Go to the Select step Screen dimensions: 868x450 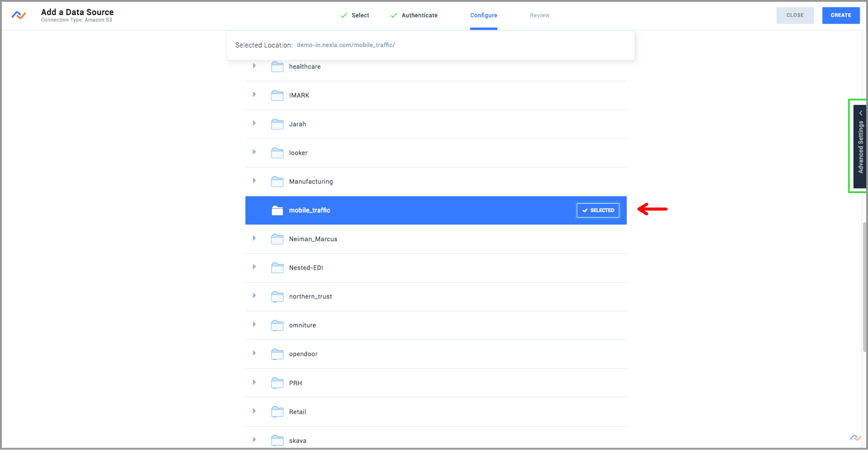tap(355, 15)
